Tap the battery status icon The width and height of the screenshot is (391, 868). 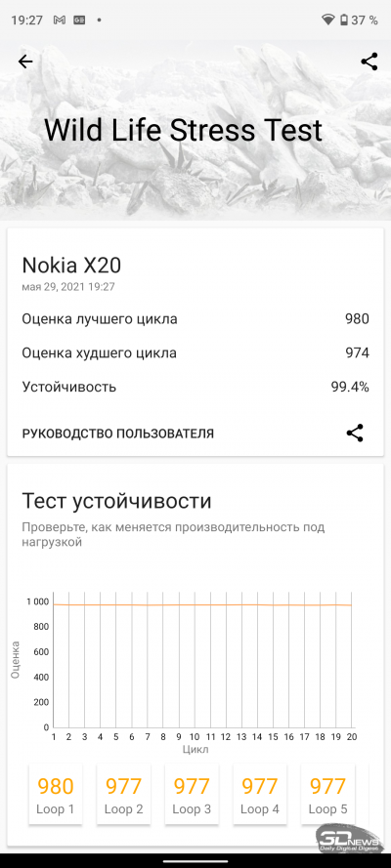point(344,21)
